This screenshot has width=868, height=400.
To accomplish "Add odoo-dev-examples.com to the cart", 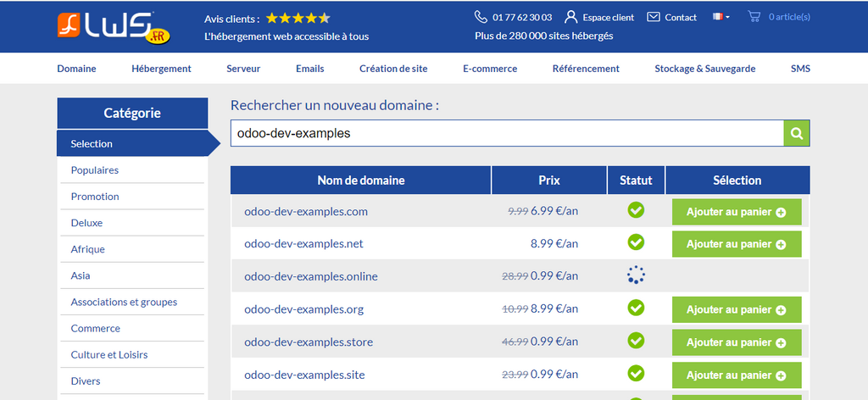I will [736, 212].
